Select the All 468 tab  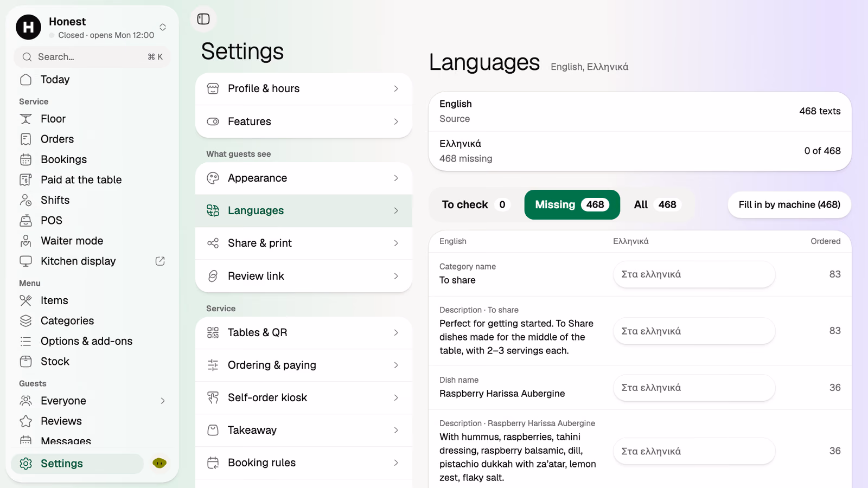[x=658, y=204]
